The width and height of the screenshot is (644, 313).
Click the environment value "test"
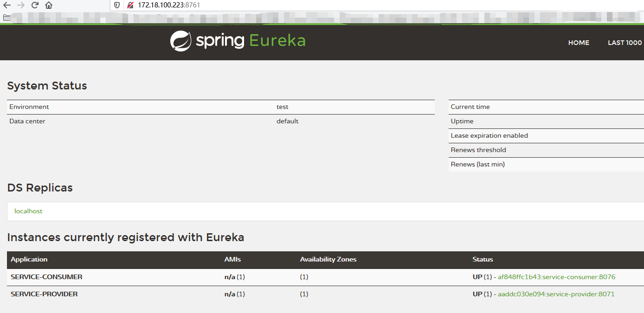282,107
